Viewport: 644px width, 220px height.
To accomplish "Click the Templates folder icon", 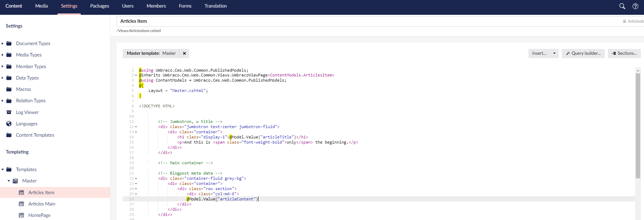I will click(x=9, y=169).
